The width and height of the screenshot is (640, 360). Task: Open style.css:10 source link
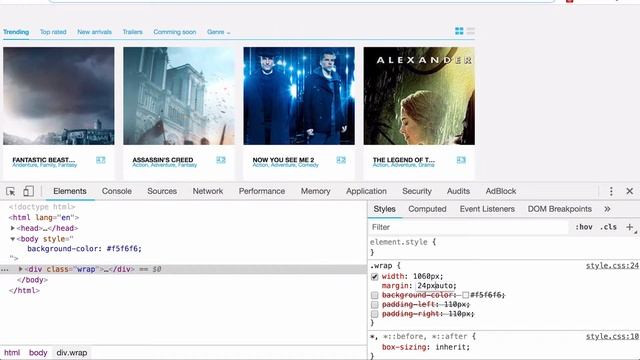click(x=612, y=336)
